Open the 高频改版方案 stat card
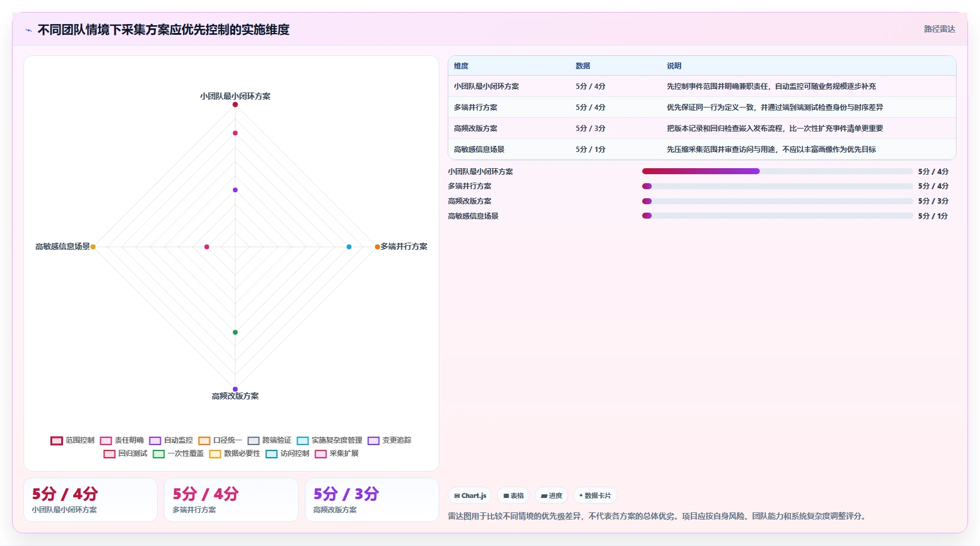 tap(372, 500)
